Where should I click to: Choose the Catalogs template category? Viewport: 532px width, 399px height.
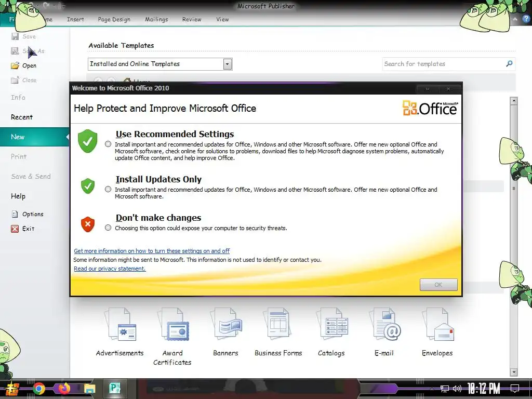[331, 332]
